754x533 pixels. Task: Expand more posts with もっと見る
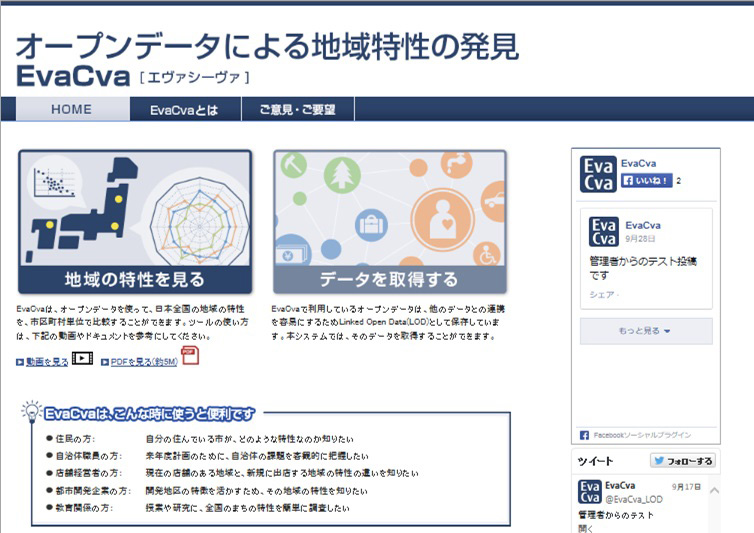pos(646,331)
